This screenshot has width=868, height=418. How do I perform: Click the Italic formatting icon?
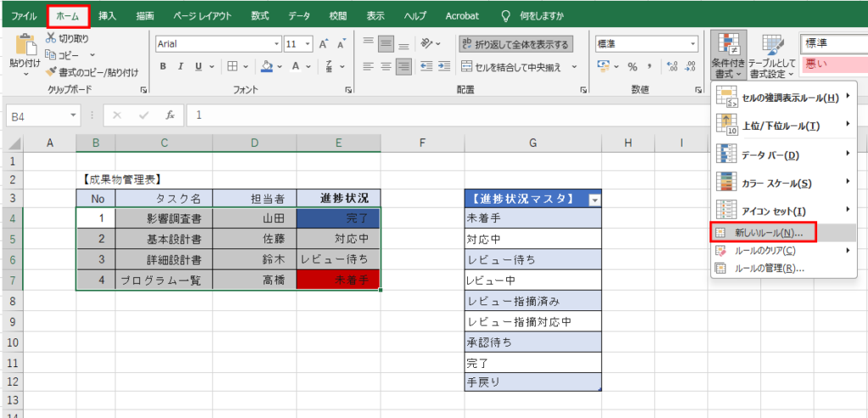181,66
